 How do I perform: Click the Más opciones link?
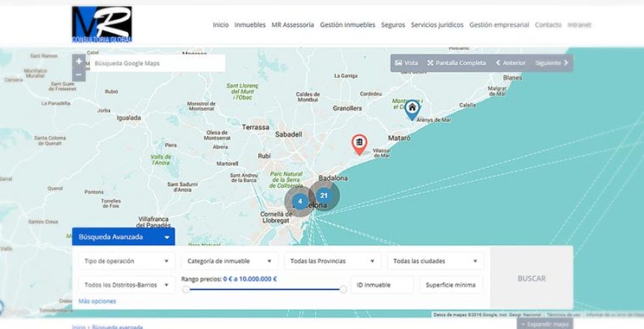pos(97,301)
